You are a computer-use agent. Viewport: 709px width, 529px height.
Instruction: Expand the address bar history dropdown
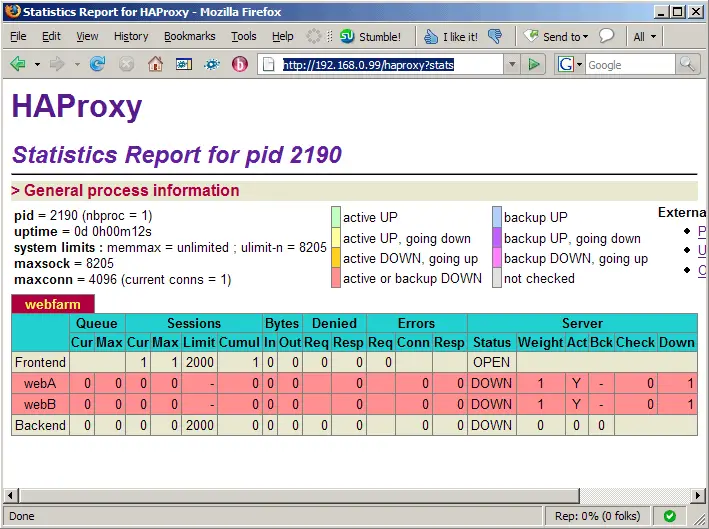(x=512, y=65)
